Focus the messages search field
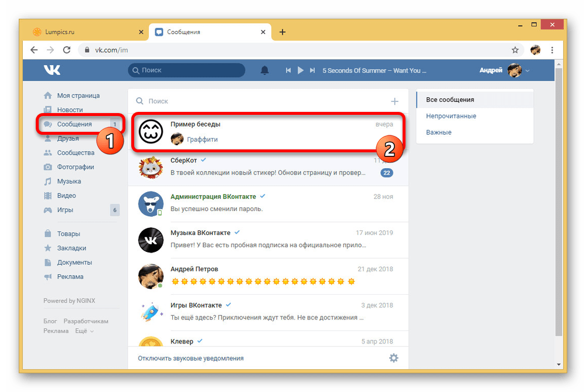The height and width of the screenshot is (392, 586). click(261, 101)
